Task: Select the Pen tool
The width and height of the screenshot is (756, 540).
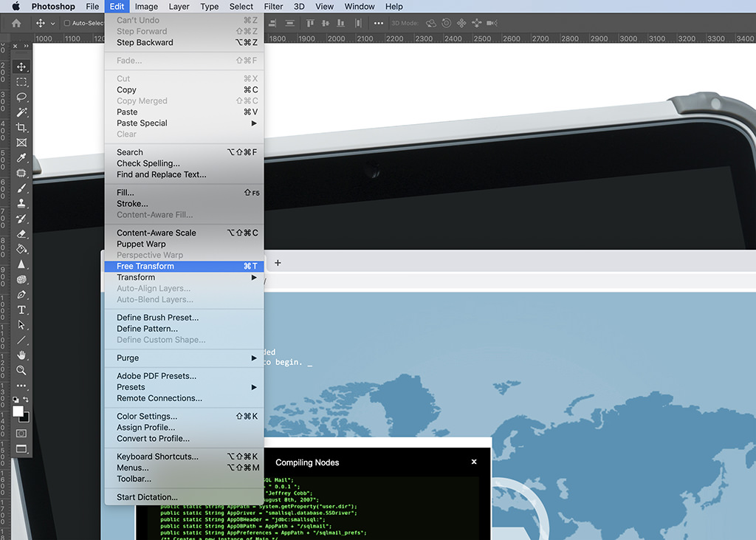Action: (21, 294)
